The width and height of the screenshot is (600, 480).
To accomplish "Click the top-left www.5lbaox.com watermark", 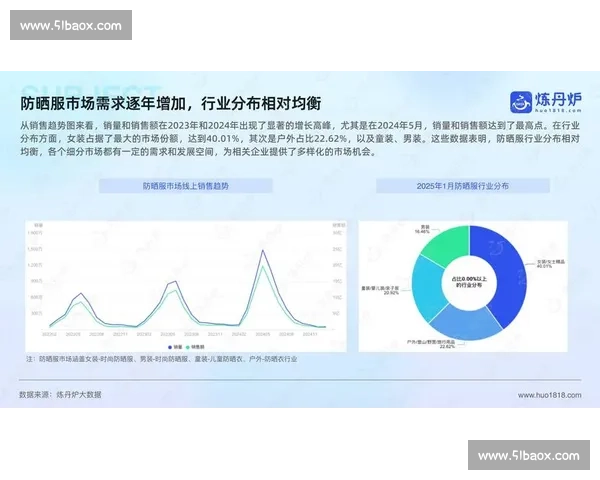I will 71,25.
